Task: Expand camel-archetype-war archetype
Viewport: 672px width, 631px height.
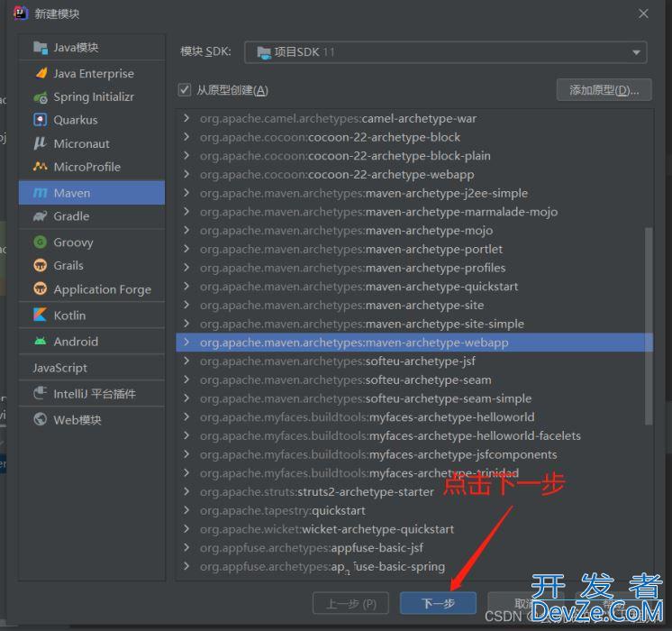Action: [x=186, y=118]
